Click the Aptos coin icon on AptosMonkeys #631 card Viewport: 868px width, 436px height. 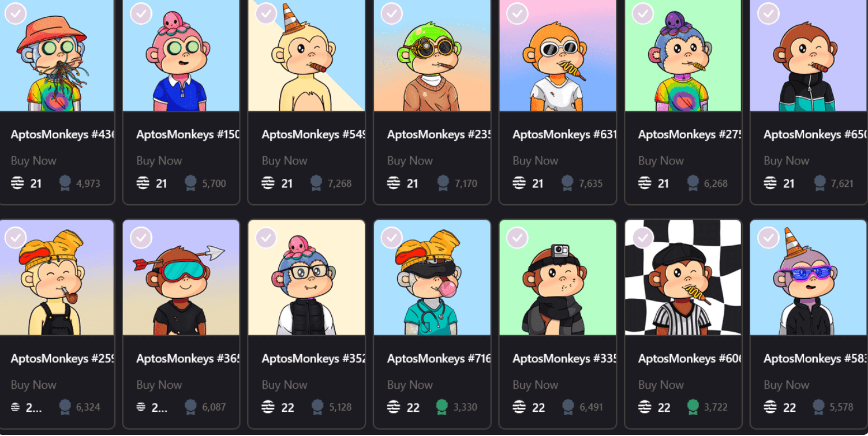520,183
